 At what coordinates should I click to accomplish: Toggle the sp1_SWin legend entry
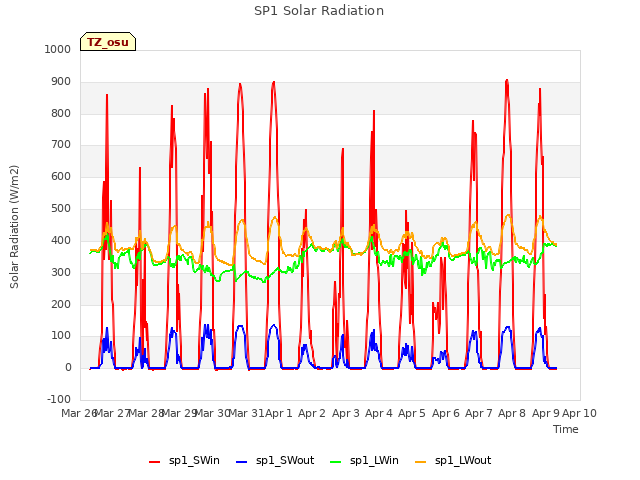184,461
